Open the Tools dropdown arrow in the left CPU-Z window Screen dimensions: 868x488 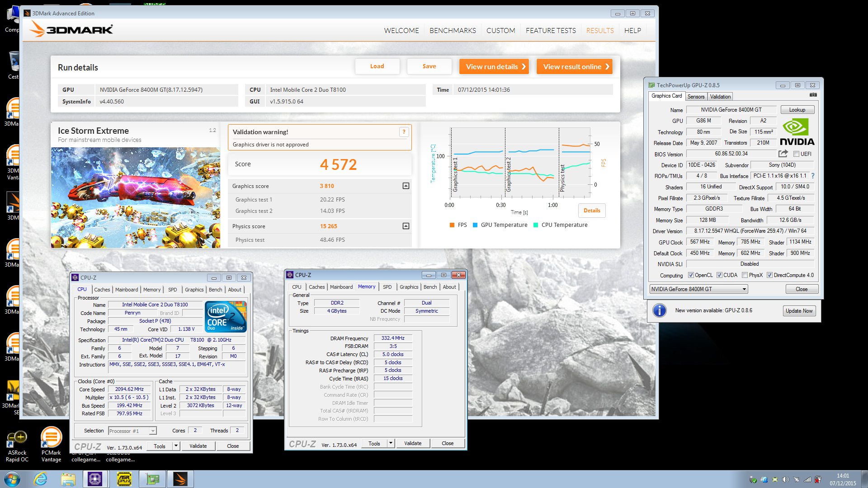176,446
